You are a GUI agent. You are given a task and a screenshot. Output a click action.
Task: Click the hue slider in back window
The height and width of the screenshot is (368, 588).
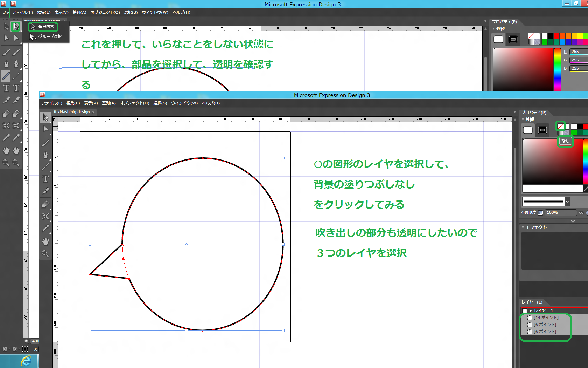557,69
